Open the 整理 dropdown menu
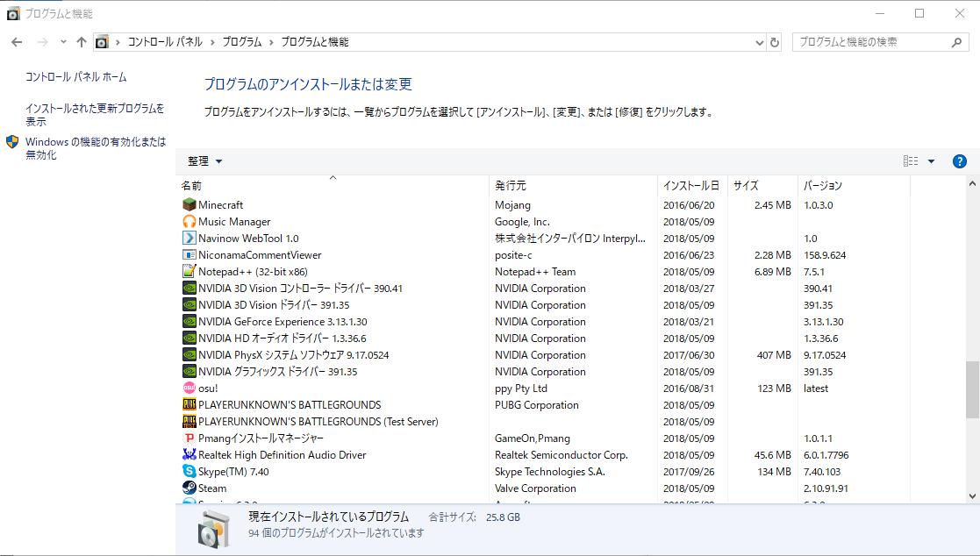The width and height of the screenshot is (980, 556). click(x=205, y=161)
